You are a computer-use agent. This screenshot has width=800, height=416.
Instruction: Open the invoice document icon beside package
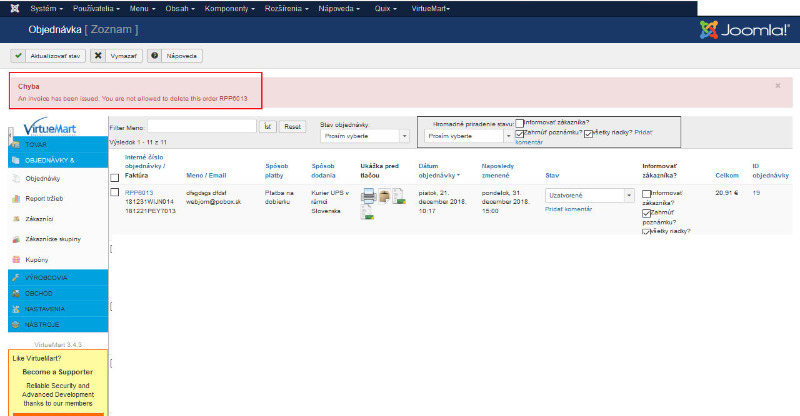point(398,196)
